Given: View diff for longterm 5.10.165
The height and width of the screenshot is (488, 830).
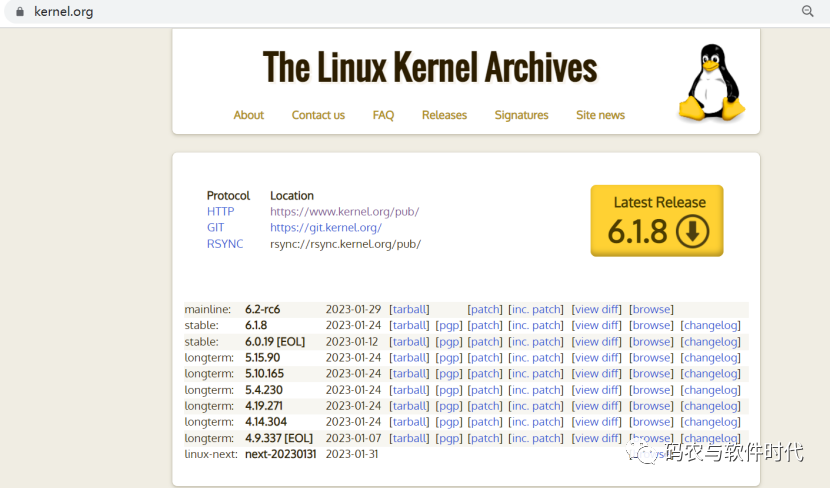Looking at the screenshot, I should click(x=596, y=373).
